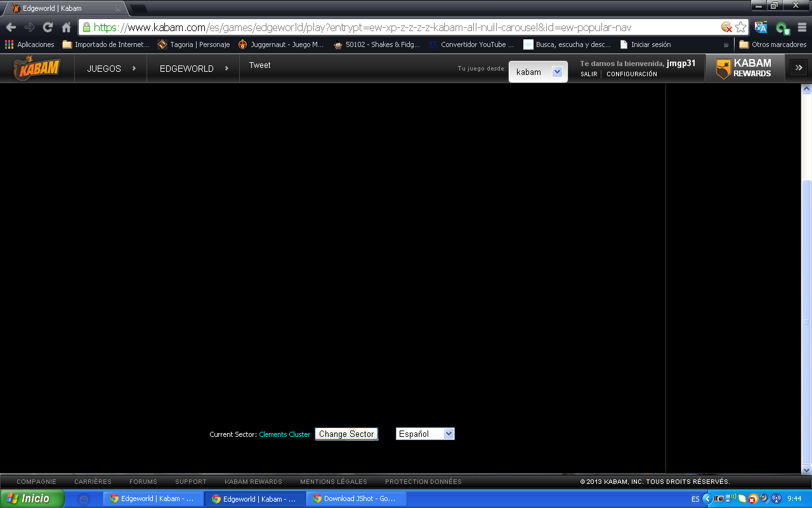Bookmark page with the star icon
The width and height of the screenshot is (812, 508).
(740, 27)
